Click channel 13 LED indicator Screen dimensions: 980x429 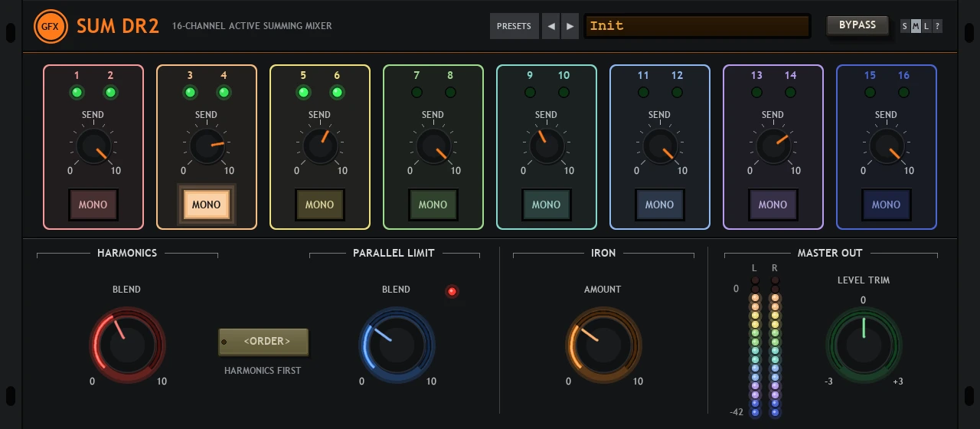(x=756, y=93)
